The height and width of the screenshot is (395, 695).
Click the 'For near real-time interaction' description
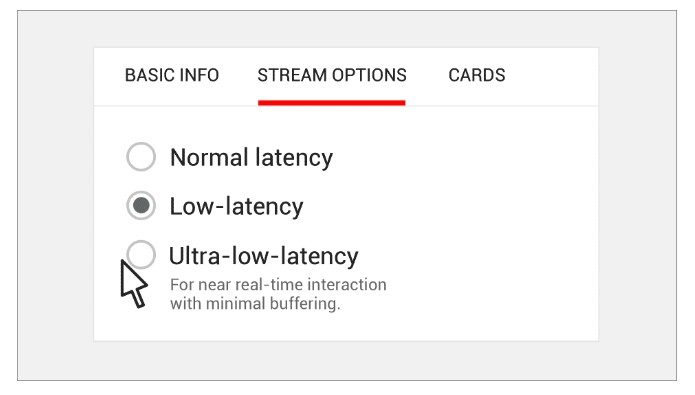278,285
